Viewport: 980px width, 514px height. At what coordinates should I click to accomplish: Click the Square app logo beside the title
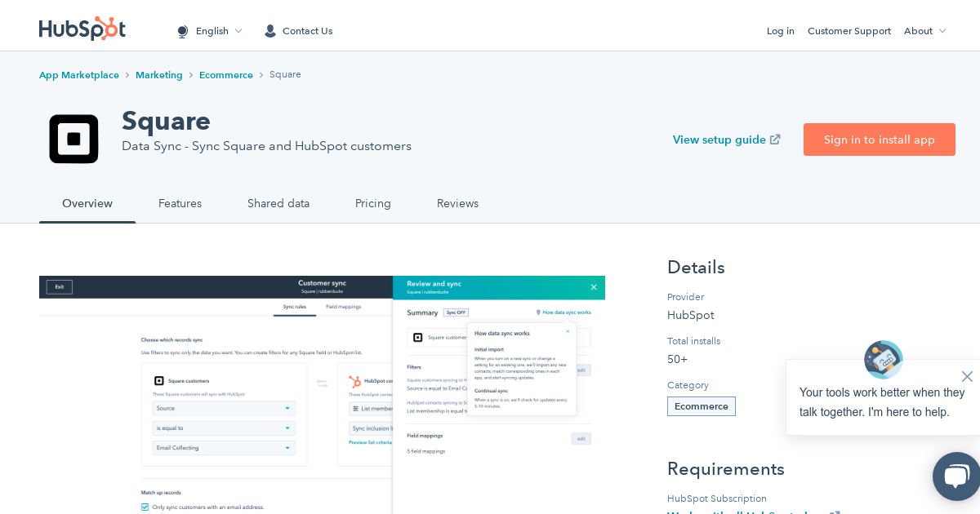[x=73, y=138]
